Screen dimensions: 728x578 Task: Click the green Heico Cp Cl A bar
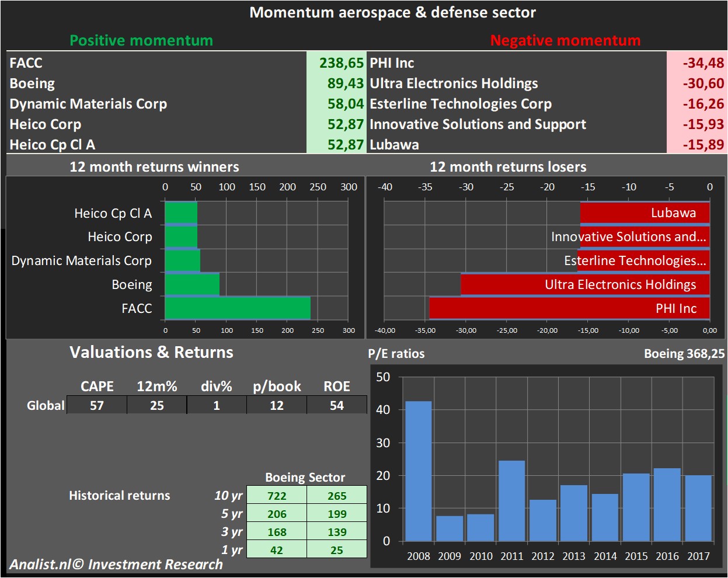pyautogui.click(x=181, y=213)
